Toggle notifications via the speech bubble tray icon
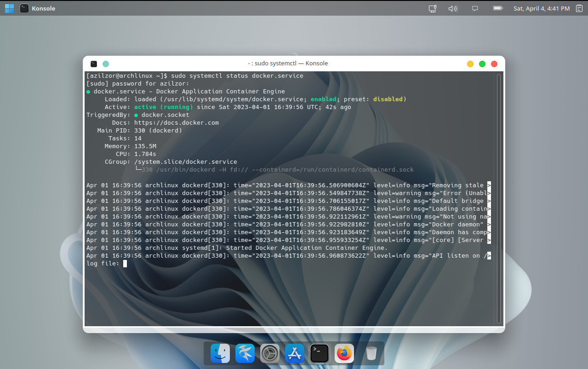The width and height of the screenshot is (588, 369). pyautogui.click(x=474, y=8)
